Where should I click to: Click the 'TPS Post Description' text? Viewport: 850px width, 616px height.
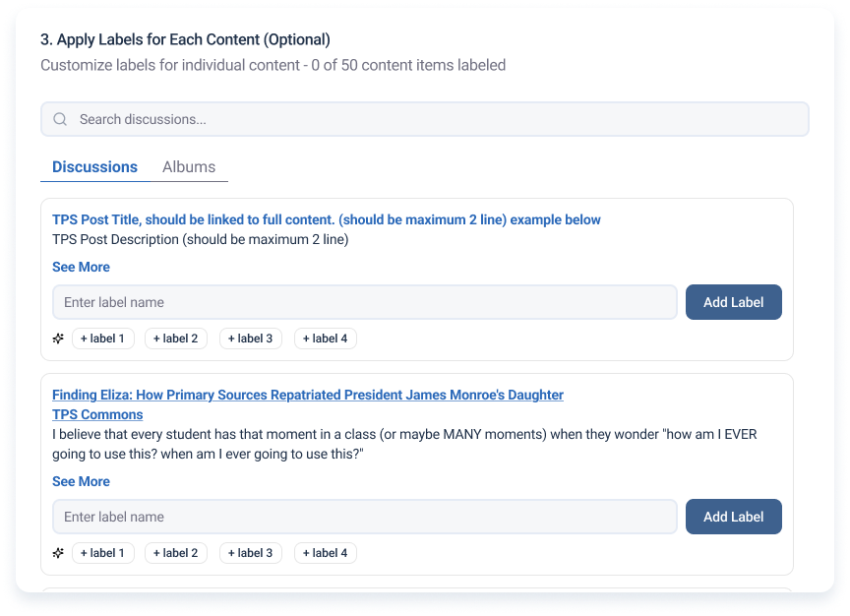pos(201,240)
